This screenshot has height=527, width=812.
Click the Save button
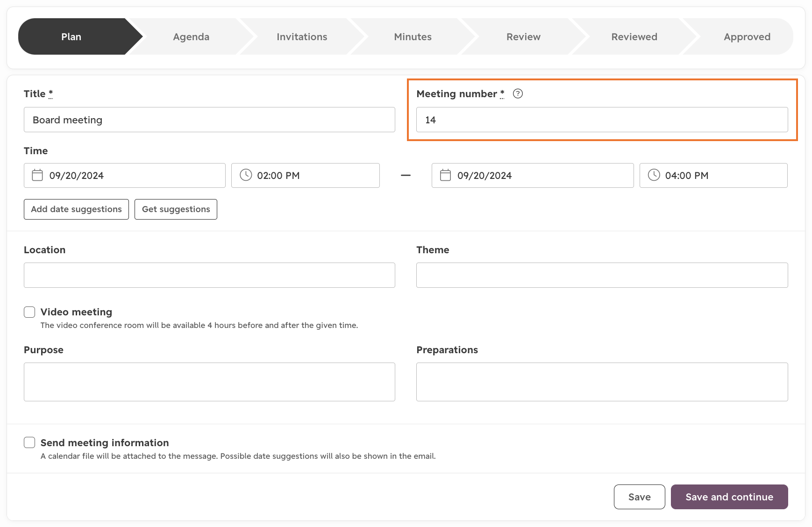pos(639,497)
